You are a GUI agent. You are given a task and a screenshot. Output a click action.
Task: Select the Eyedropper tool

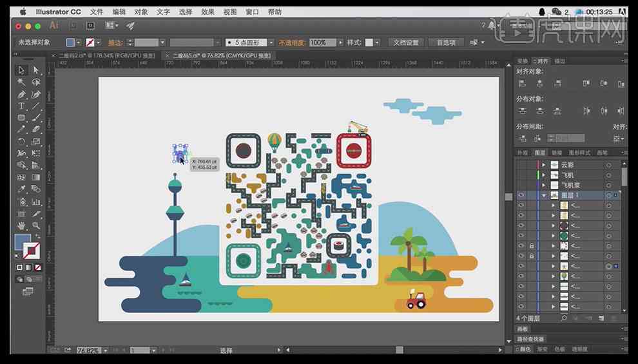[x=21, y=189]
